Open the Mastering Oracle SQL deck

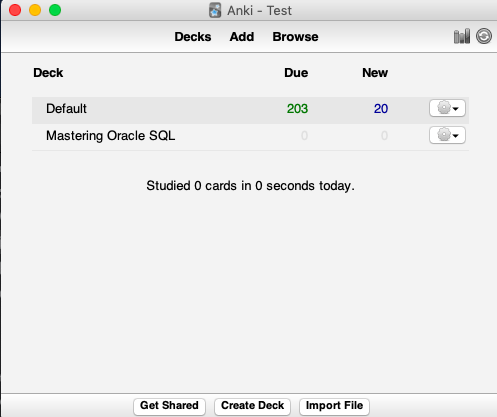(110, 136)
